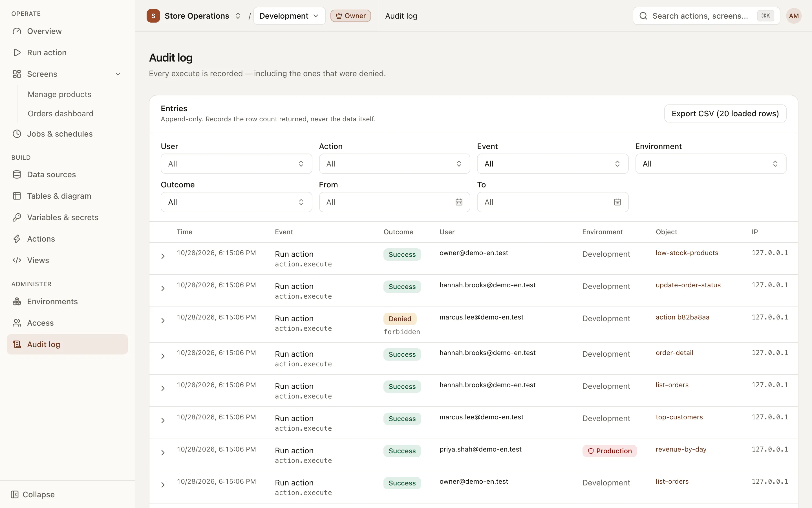Open the action b82ba8aa object link
812x508 pixels.
pos(683,317)
